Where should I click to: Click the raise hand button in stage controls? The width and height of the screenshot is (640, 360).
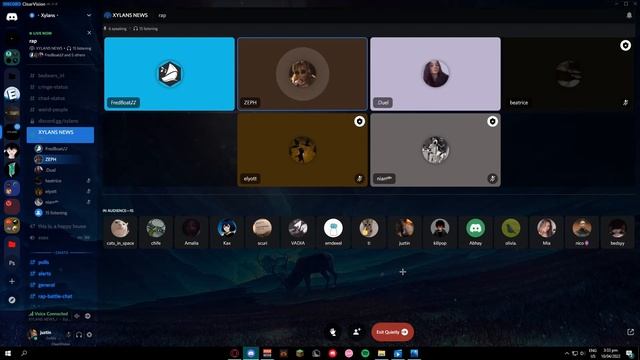pyautogui.click(x=333, y=332)
